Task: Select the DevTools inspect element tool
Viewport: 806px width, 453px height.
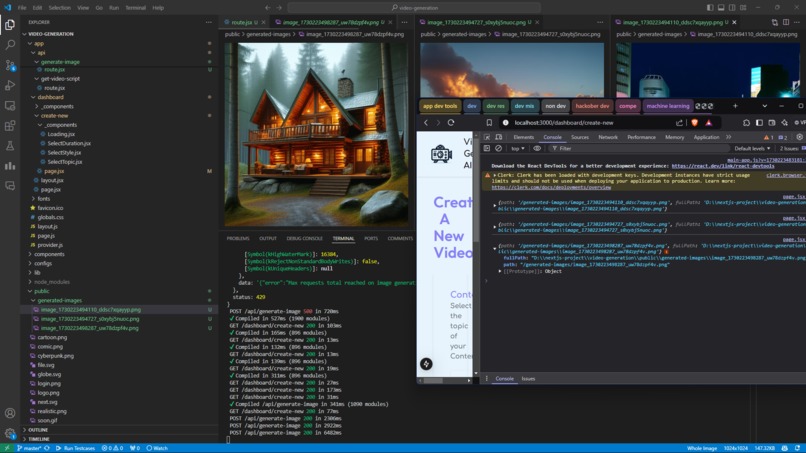Action: click(x=487, y=137)
